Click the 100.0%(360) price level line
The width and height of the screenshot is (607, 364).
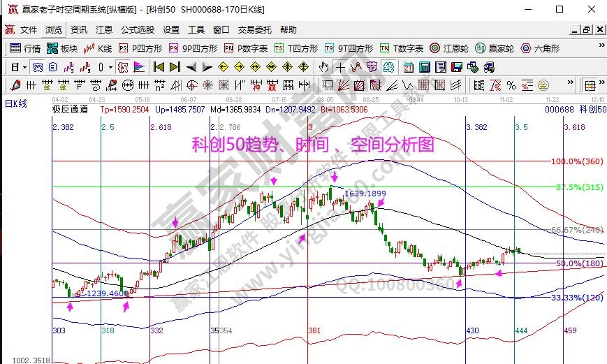[301, 161]
